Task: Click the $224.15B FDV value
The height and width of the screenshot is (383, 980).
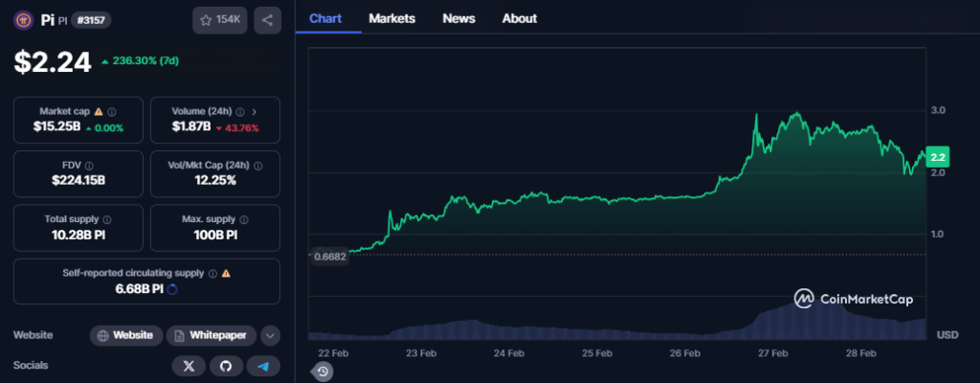Action: (x=78, y=181)
